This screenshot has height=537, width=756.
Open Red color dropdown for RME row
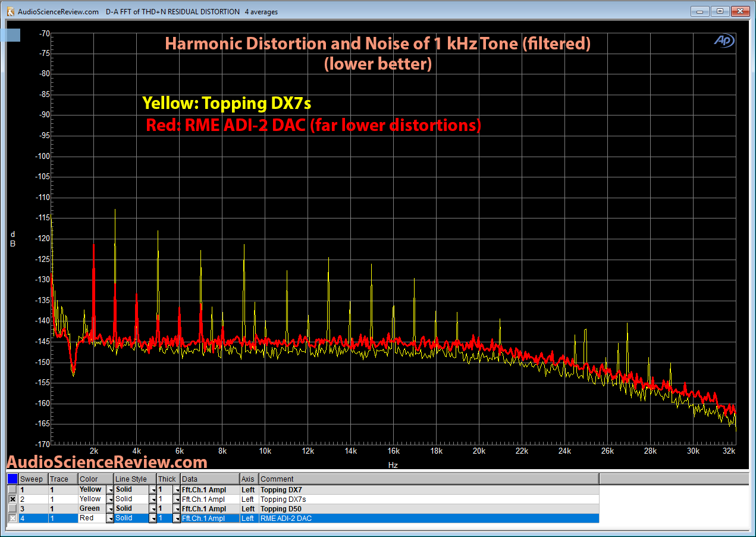[x=109, y=519]
